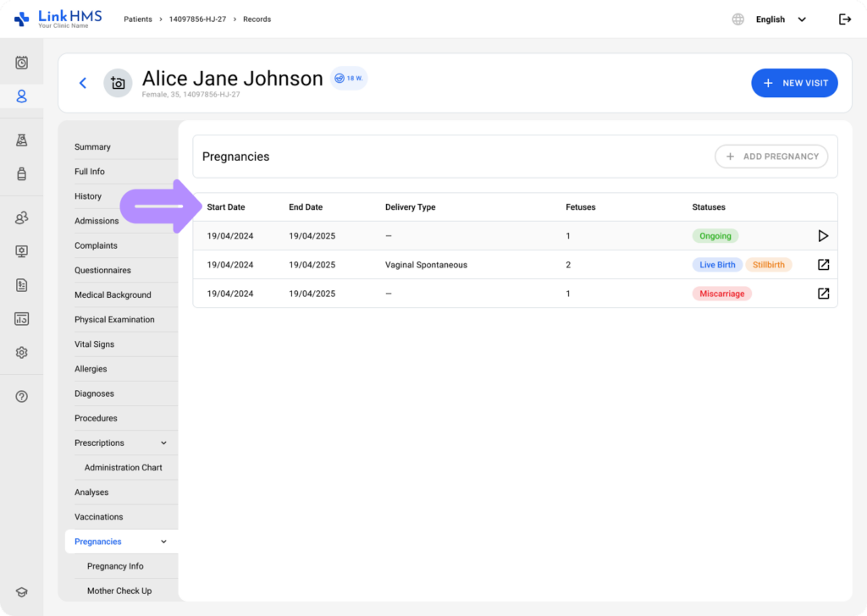The width and height of the screenshot is (867, 616).
Task: Open the calendar icon in left sidebar
Action: pos(22,63)
